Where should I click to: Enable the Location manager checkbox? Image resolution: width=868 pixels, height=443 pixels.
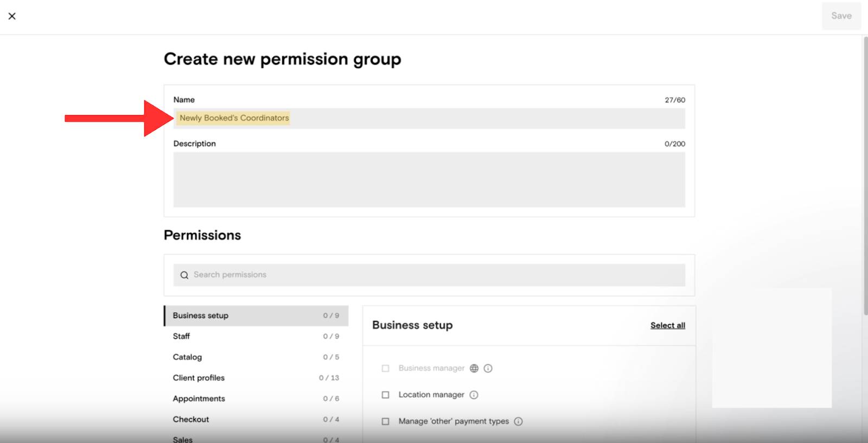click(386, 395)
